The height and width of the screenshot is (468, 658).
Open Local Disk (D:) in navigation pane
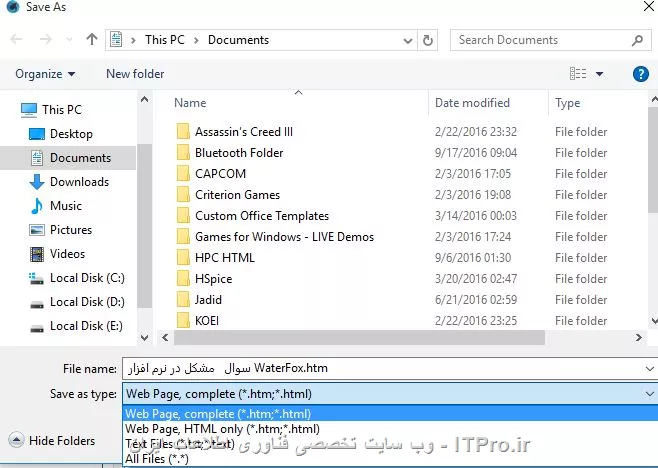click(77, 302)
